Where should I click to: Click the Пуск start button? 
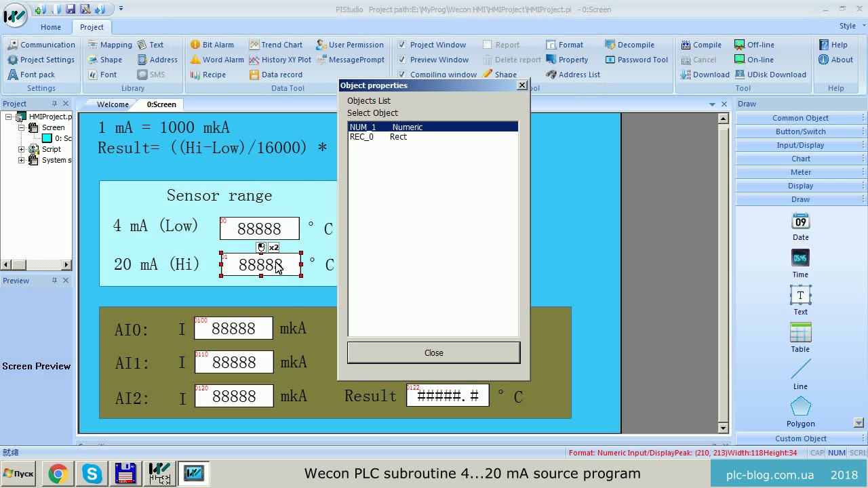[19, 473]
